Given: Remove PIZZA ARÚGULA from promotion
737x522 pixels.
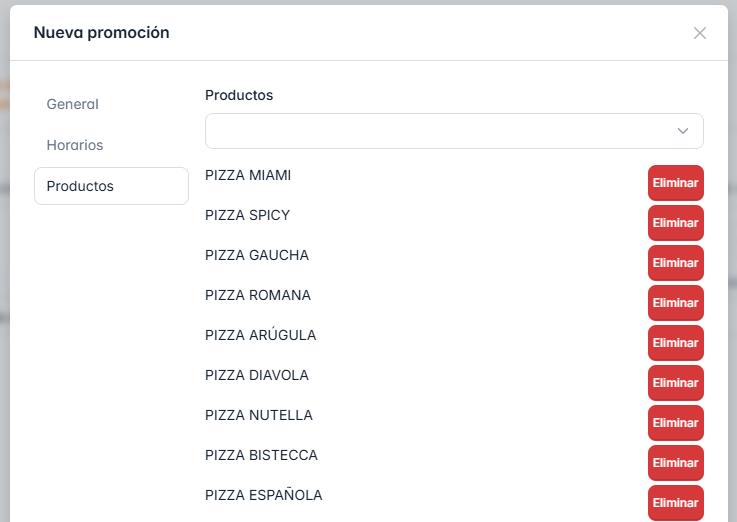Looking at the screenshot, I should coord(675,343).
